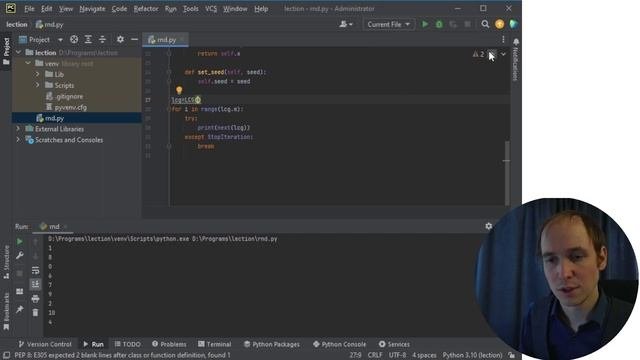Screen dimensions: 640x360
Task: Click up-arrow stack trace icon in Run panel
Action: point(36,242)
